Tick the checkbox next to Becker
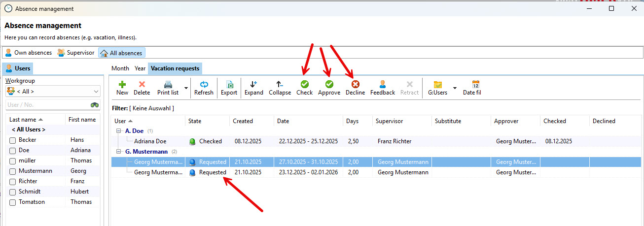The height and width of the screenshot is (226, 644). tap(13, 140)
